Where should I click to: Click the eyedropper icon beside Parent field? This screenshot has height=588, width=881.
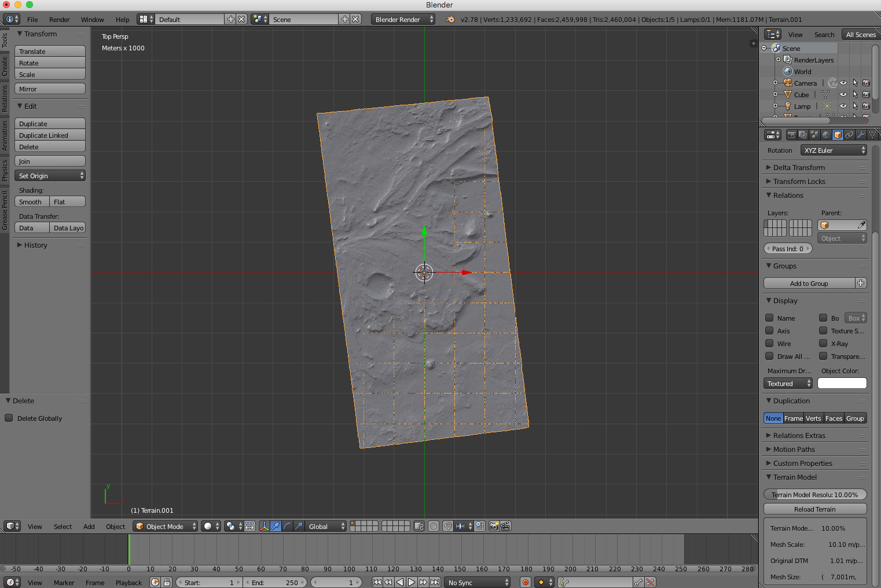point(861,225)
